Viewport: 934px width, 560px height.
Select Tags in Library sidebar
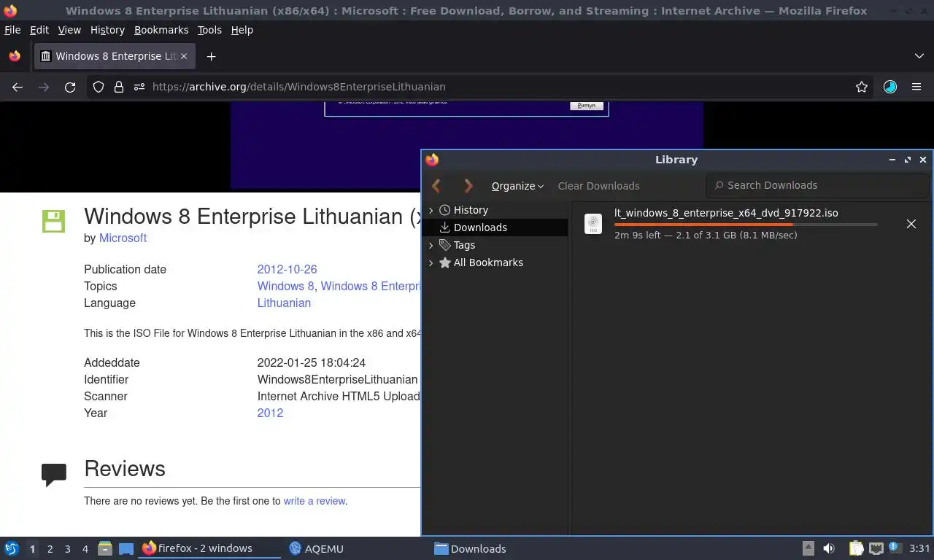coord(464,245)
